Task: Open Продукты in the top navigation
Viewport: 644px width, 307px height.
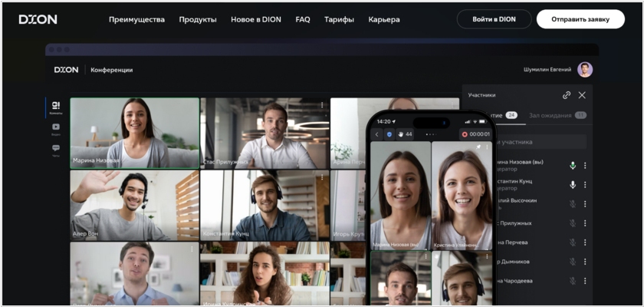Action: (x=198, y=19)
